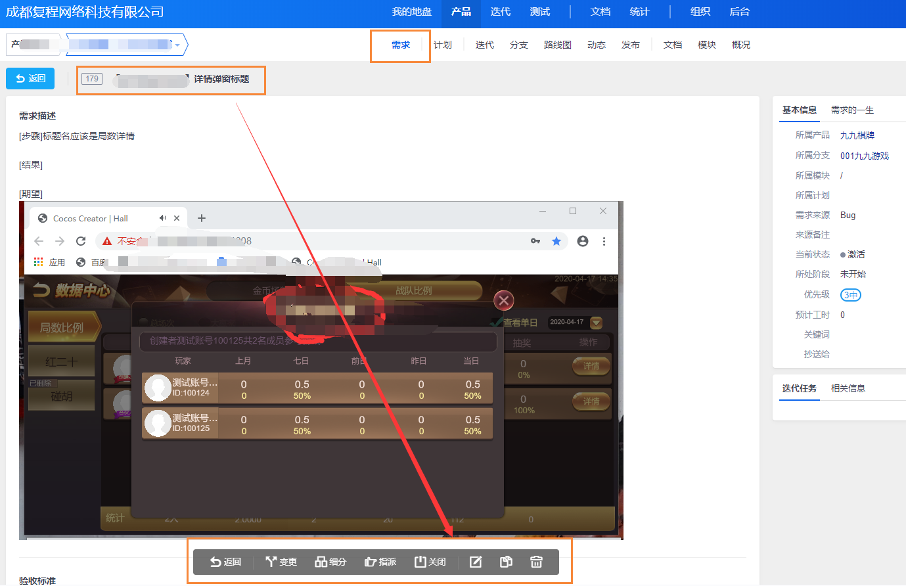Select the 发布 sub-menu tab
The height and width of the screenshot is (588, 906).
coord(631,45)
